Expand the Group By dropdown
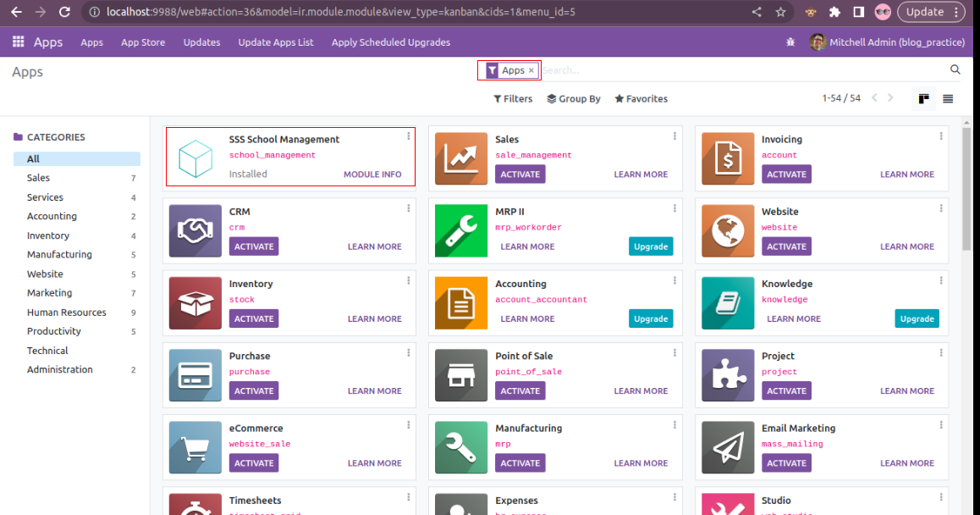 coord(573,99)
